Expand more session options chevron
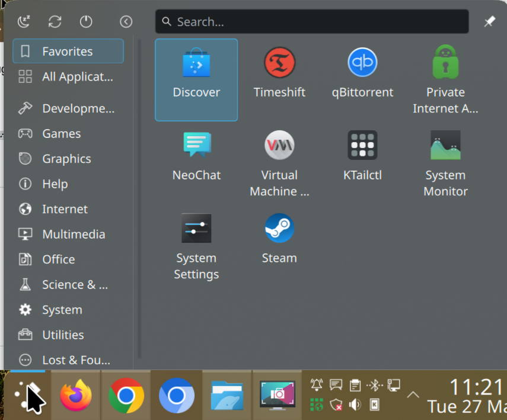The image size is (507, 420). pos(126,22)
